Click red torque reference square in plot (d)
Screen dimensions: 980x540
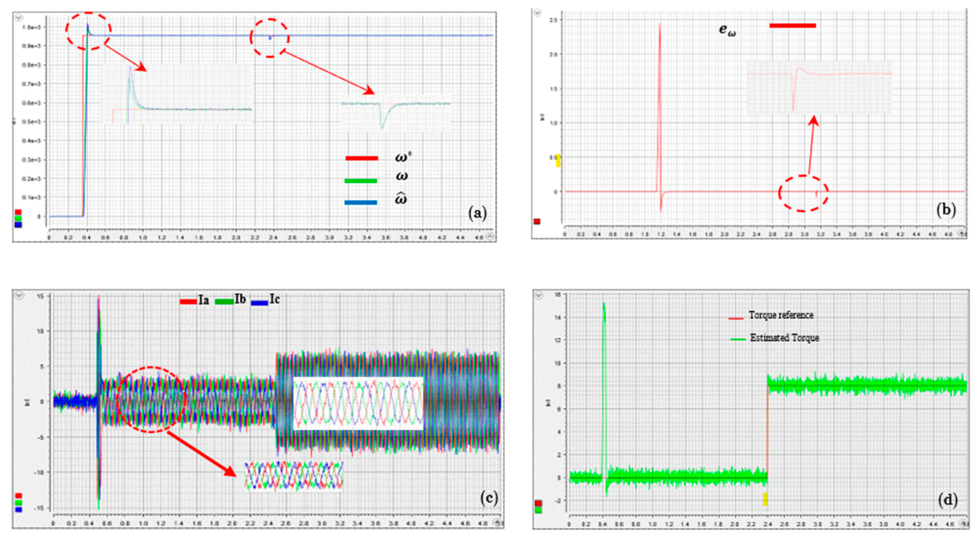[538, 503]
